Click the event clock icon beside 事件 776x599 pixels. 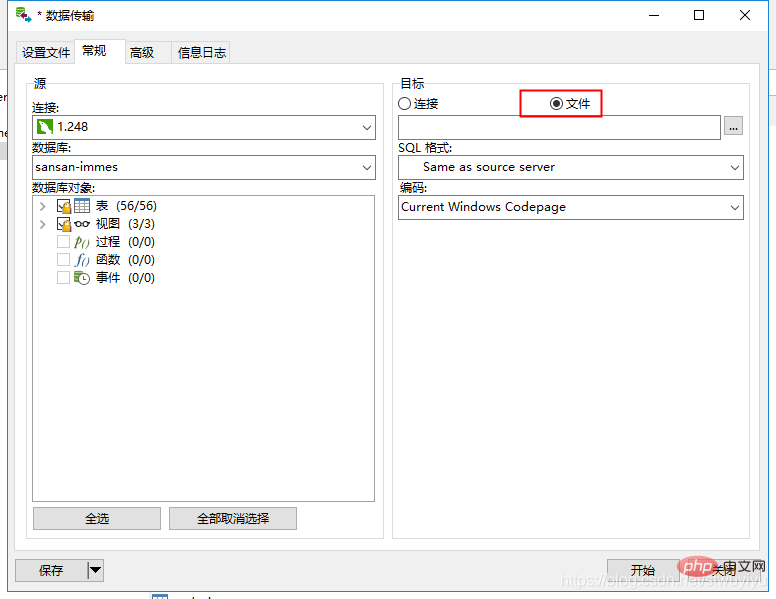[82, 278]
